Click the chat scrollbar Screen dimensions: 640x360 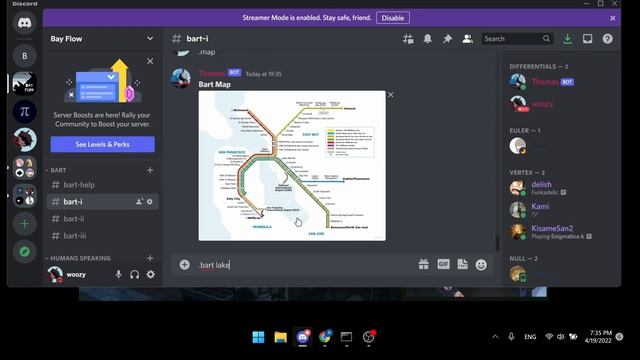498,243
